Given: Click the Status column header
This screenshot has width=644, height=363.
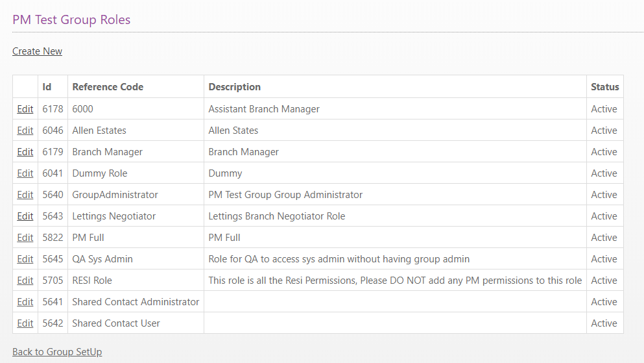Looking at the screenshot, I should click(604, 87).
